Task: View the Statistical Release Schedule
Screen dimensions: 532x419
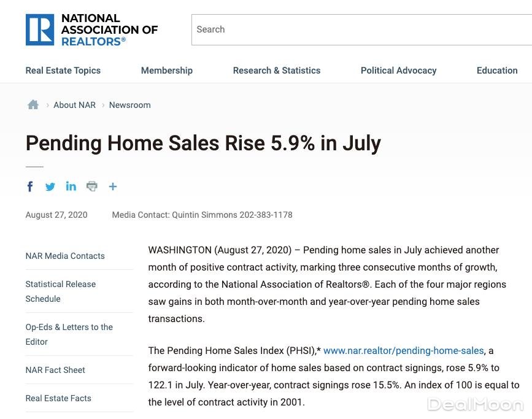Action: 60,291
